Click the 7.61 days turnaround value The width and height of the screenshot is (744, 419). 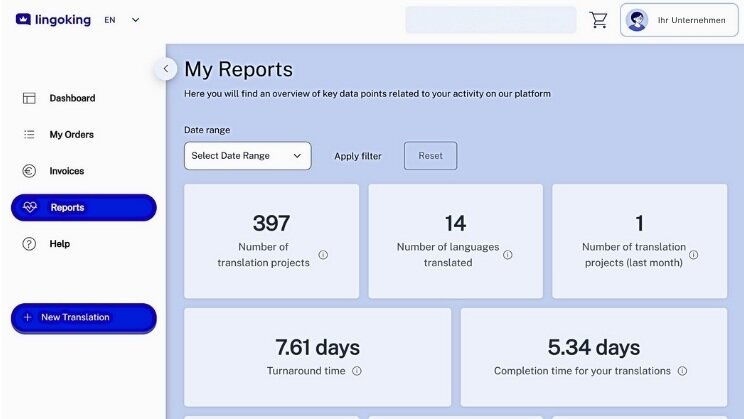317,347
